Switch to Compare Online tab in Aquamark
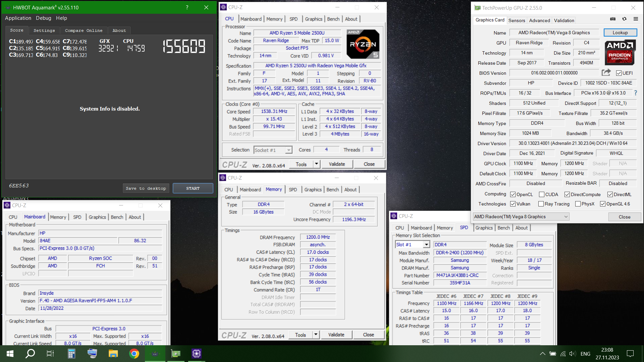Image resolution: width=644 pixels, height=362 pixels. point(84,30)
